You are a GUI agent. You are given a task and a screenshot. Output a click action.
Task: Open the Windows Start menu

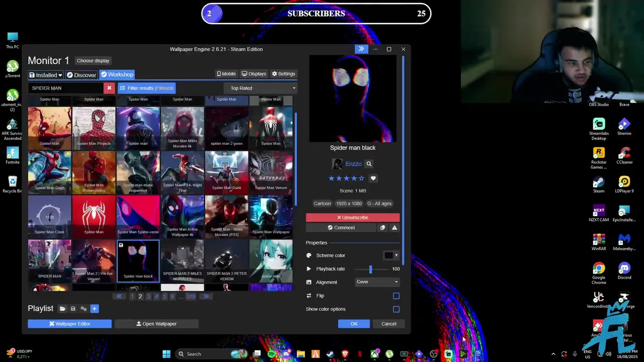coord(167,354)
